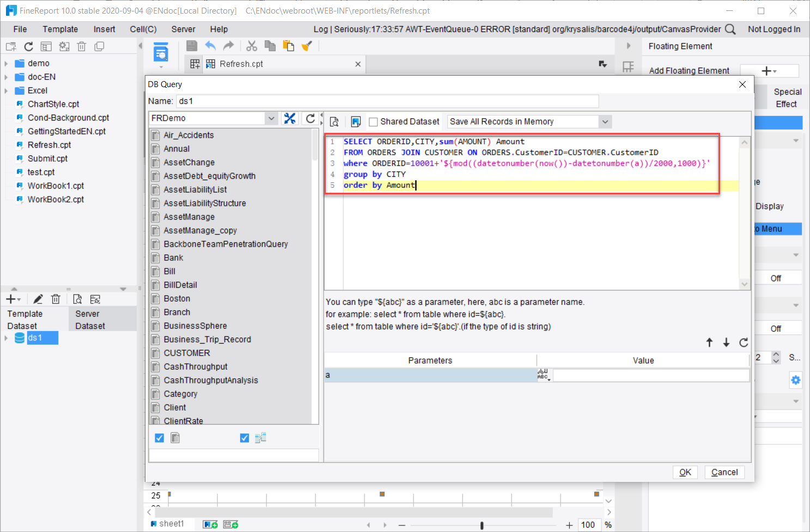Add a new dataset with the plus icon
This screenshot has width=810, height=532.
tap(10, 298)
